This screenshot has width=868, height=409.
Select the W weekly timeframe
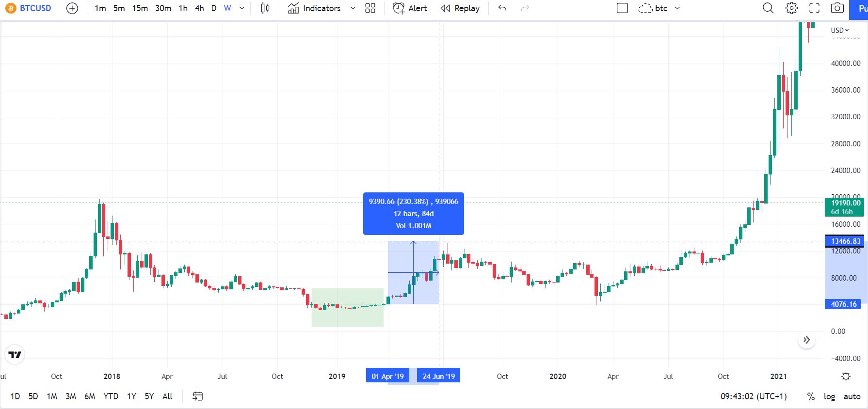pos(227,8)
